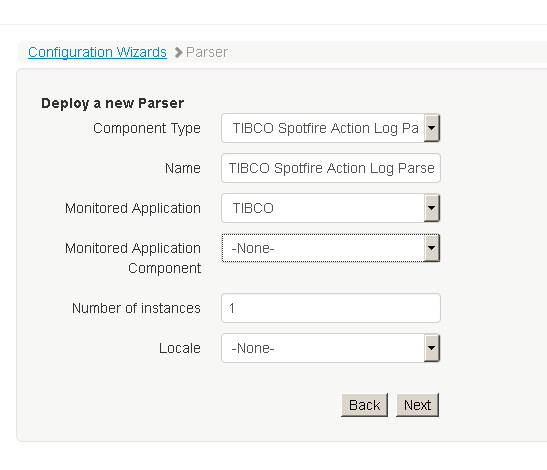Image resolution: width=547 pixels, height=470 pixels.
Task: Open the Configuration Wizards breadcrumb link
Action: click(x=97, y=52)
